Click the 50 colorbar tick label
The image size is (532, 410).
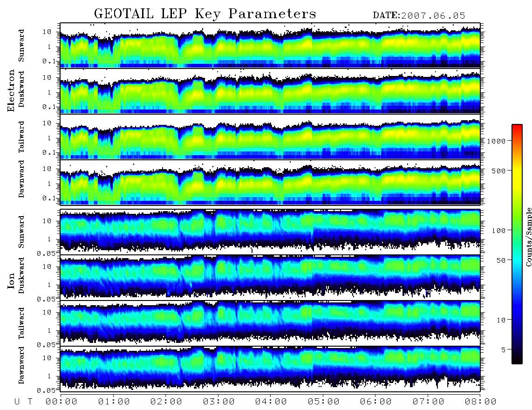(x=501, y=260)
